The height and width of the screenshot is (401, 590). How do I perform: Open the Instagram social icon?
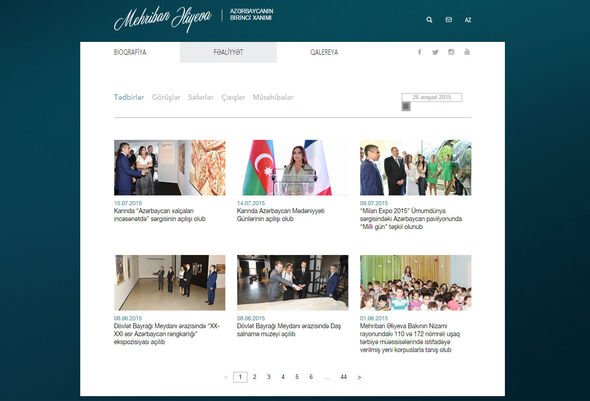pos(451,52)
